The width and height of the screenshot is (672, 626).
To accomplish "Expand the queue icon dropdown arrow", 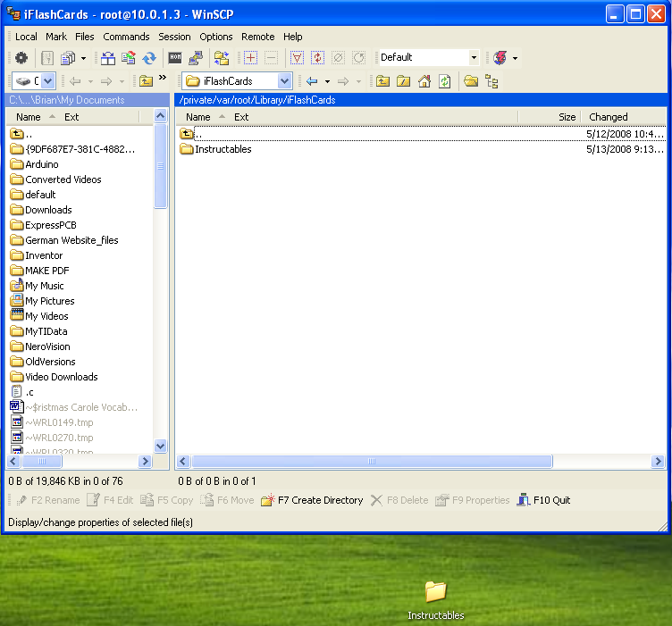I will click(84, 58).
